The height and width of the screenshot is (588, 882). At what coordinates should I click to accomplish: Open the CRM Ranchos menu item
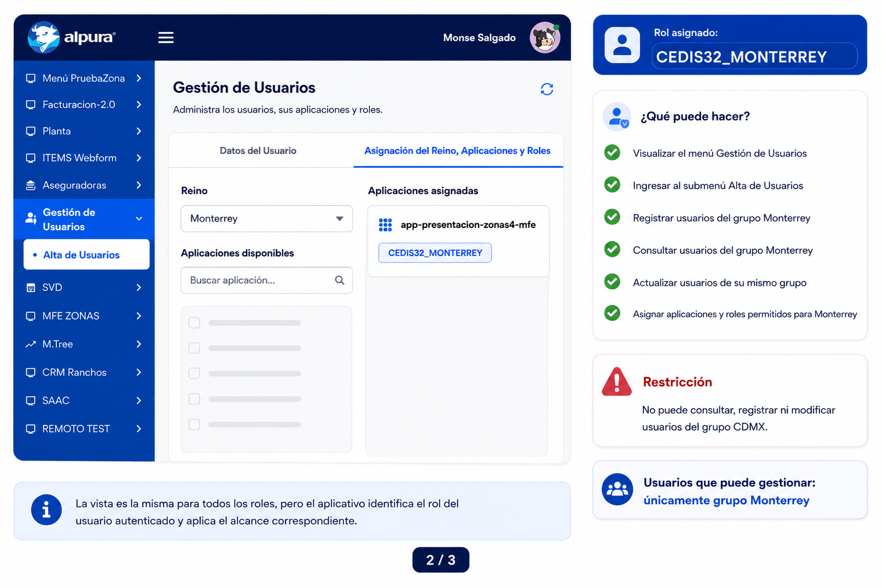[x=84, y=373]
